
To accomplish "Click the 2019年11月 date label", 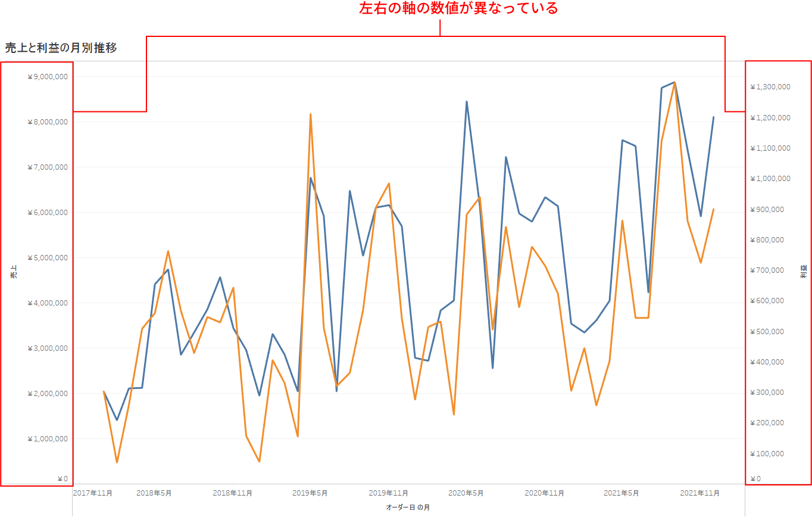I will click(388, 493).
